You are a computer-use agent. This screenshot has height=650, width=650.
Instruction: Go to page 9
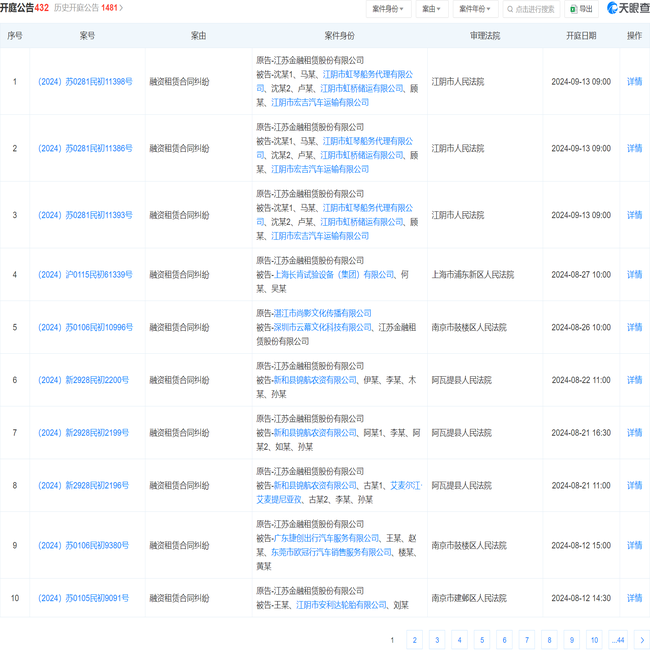pos(572,640)
